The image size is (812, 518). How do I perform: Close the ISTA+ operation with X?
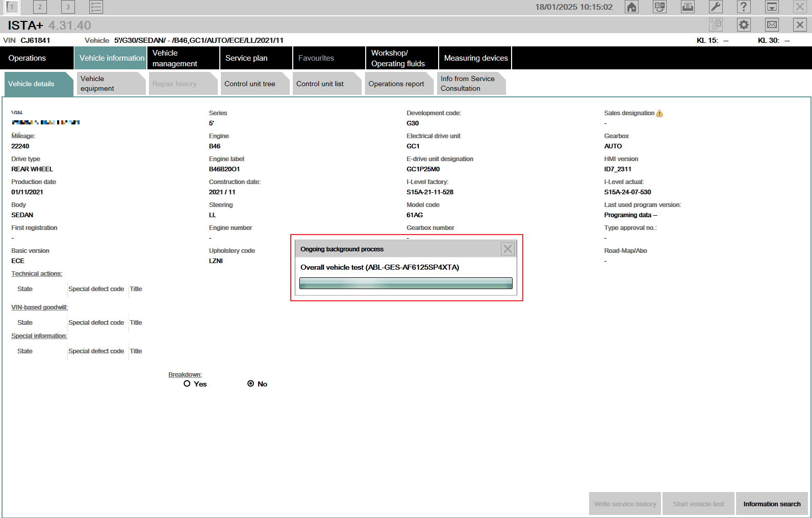pos(800,24)
